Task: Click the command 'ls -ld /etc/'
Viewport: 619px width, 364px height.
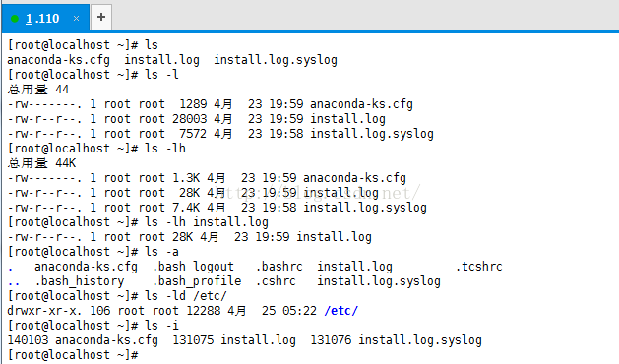Action: click(186, 296)
